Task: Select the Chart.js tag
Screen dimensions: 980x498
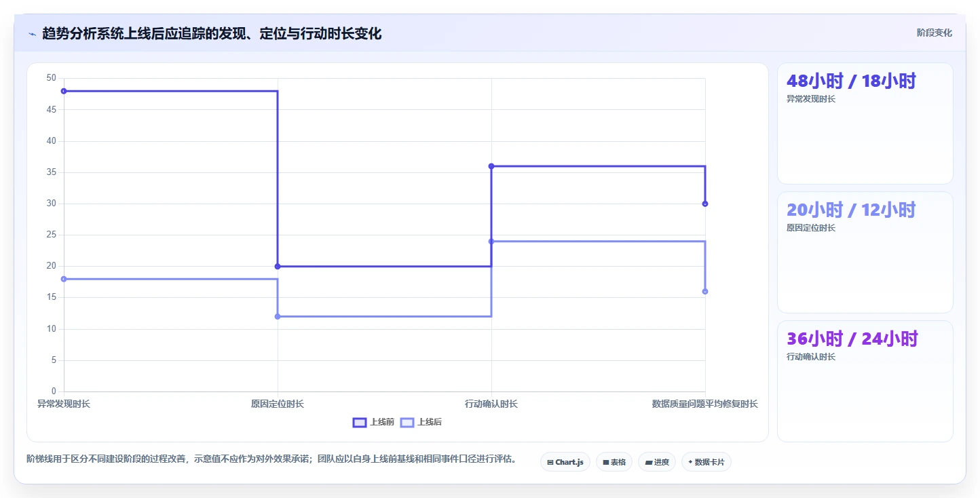Action: pyautogui.click(x=565, y=462)
